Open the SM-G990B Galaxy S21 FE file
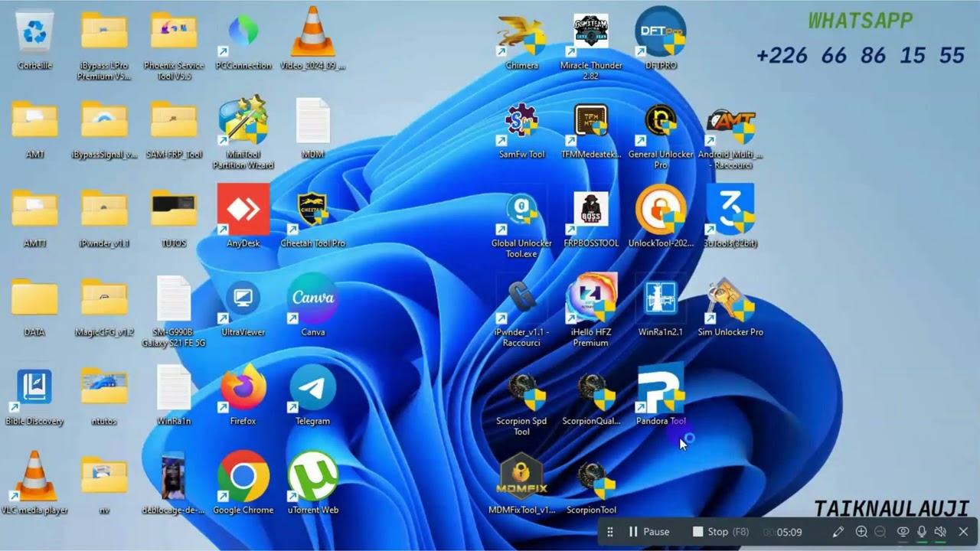Image resolution: width=980 pixels, height=551 pixels. 174,300
